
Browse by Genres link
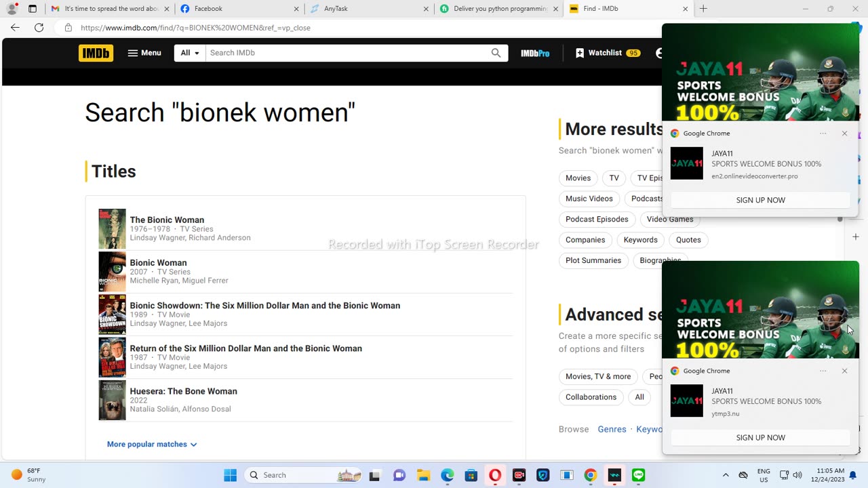tap(612, 429)
